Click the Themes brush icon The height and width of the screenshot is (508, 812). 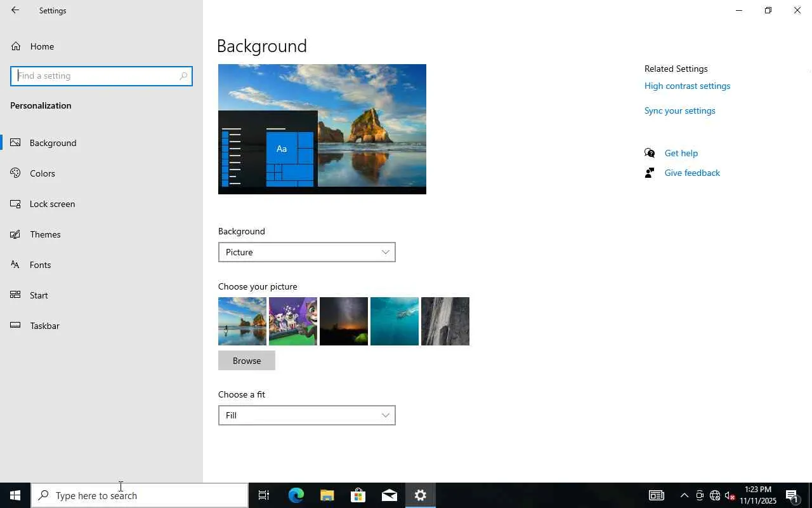pyautogui.click(x=16, y=234)
